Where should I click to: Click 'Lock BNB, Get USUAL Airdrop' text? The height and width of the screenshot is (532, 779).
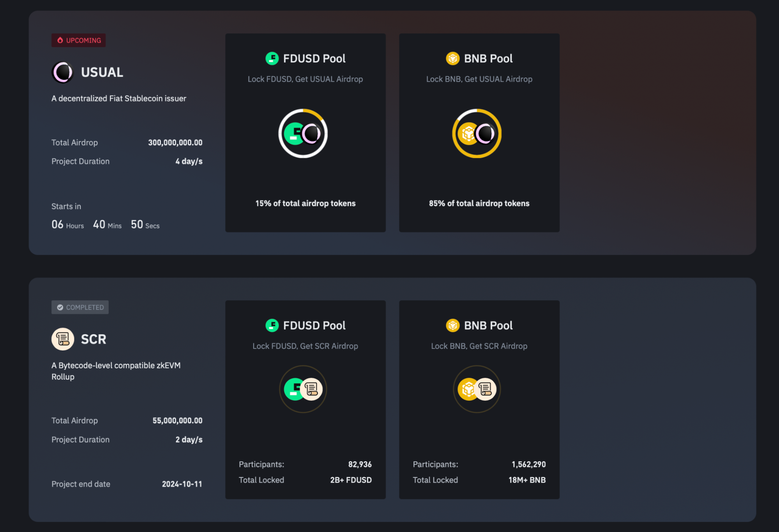[479, 79]
